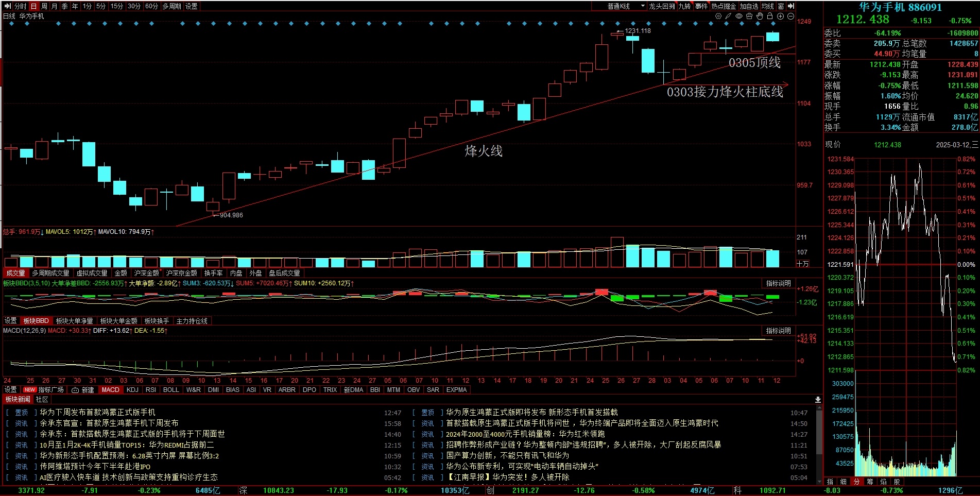Open the 窗 window layout selector
The image size is (980, 496).
[x=781, y=6]
